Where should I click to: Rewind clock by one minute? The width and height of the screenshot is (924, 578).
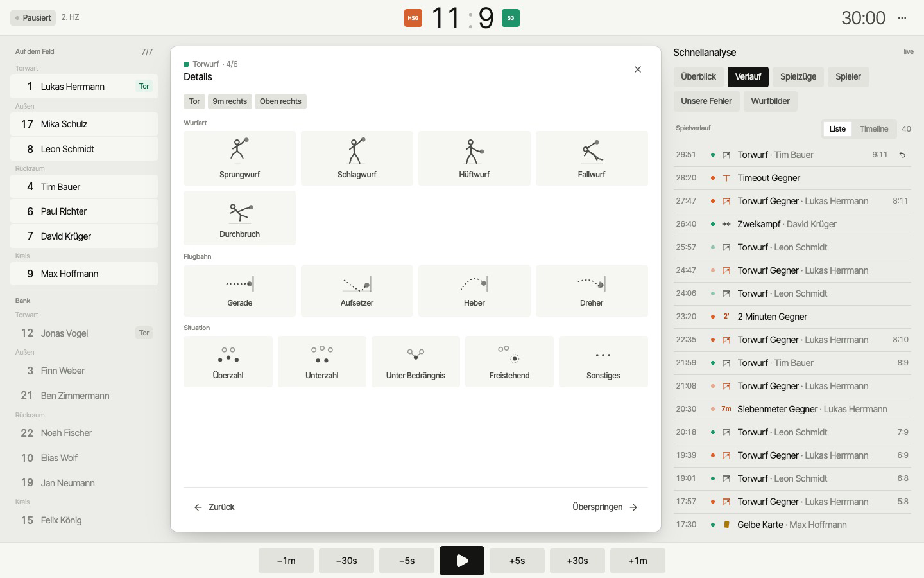click(x=286, y=561)
